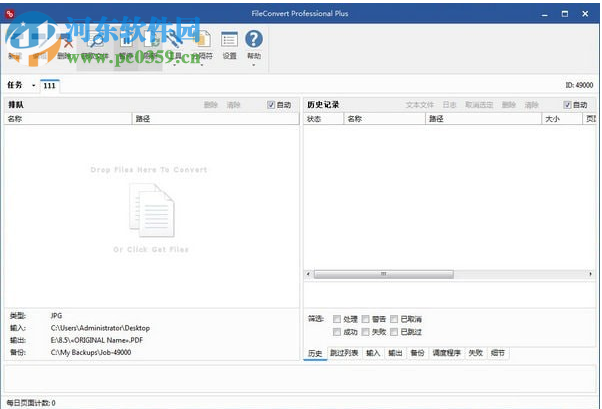602x409 pixels.
Task: Open the Jobs (任务) dropdown arrow
Action: point(33,85)
